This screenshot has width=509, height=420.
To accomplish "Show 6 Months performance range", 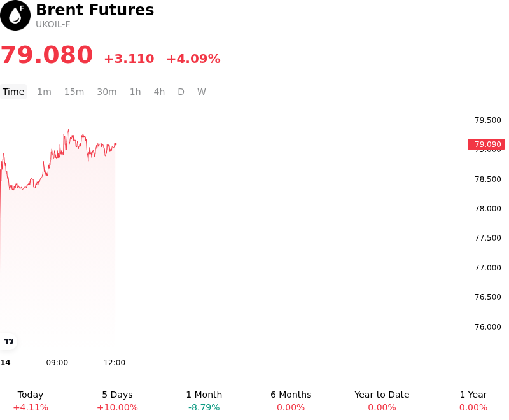I will pyautogui.click(x=291, y=401).
